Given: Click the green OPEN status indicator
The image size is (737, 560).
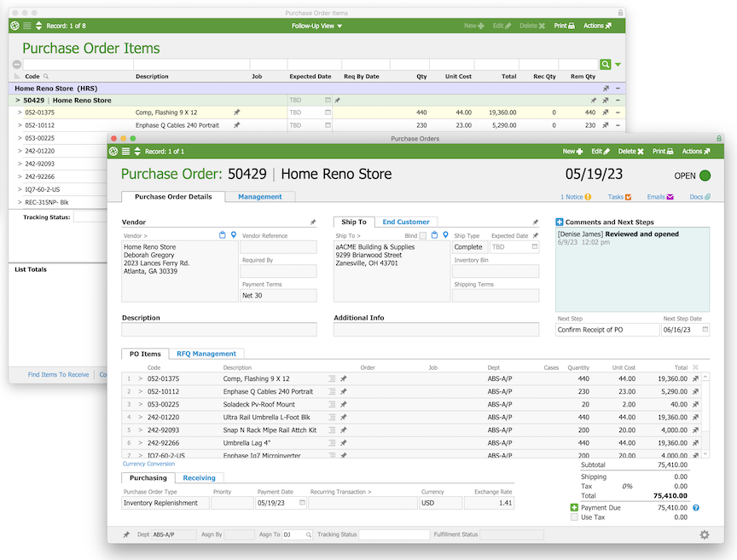Looking at the screenshot, I should coord(705,176).
